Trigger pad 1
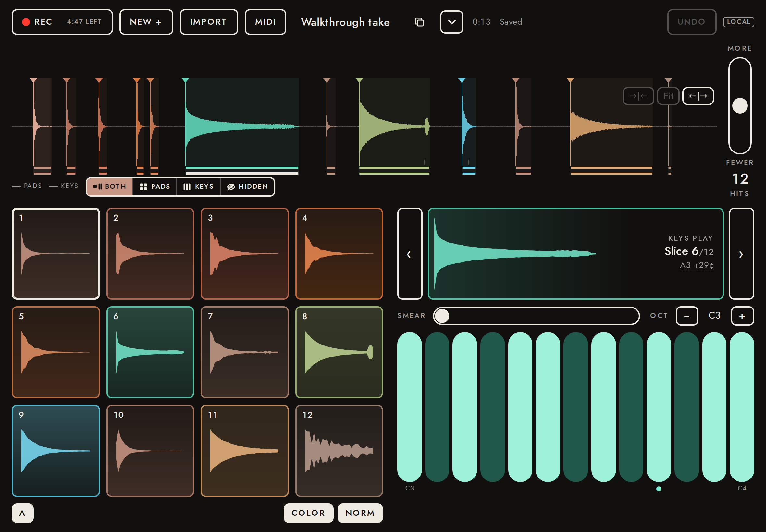 pyautogui.click(x=56, y=254)
